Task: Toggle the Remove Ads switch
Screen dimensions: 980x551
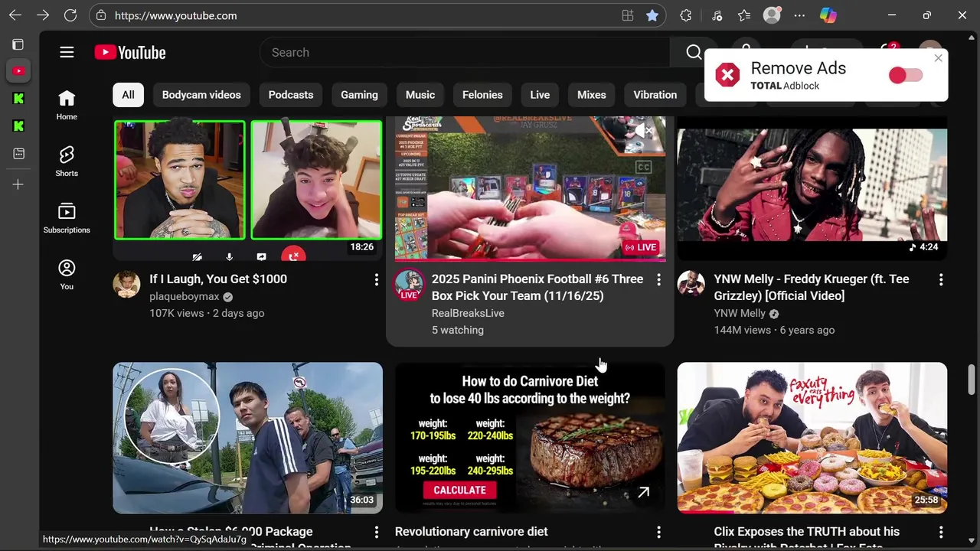Action: [x=906, y=75]
